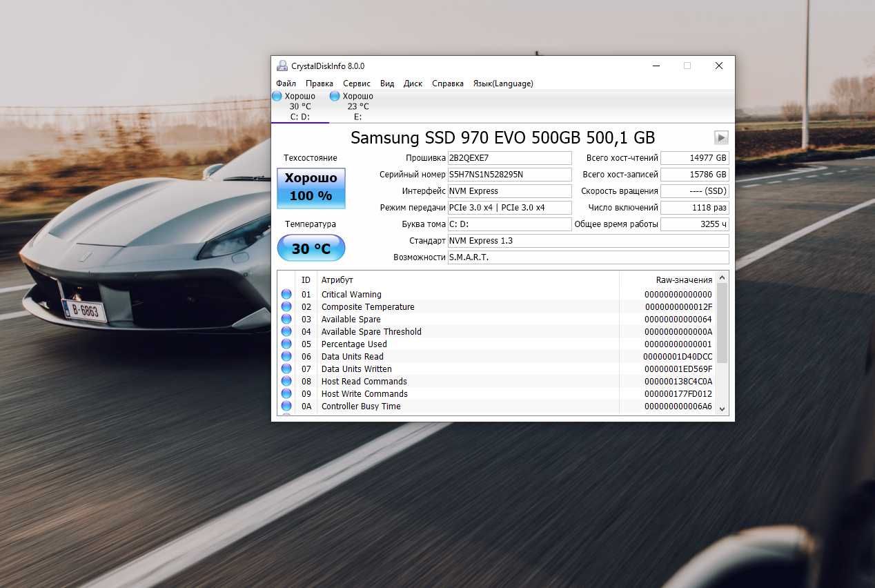
Task: Click the Хорошо 100 % health status button
Action: 311,188
